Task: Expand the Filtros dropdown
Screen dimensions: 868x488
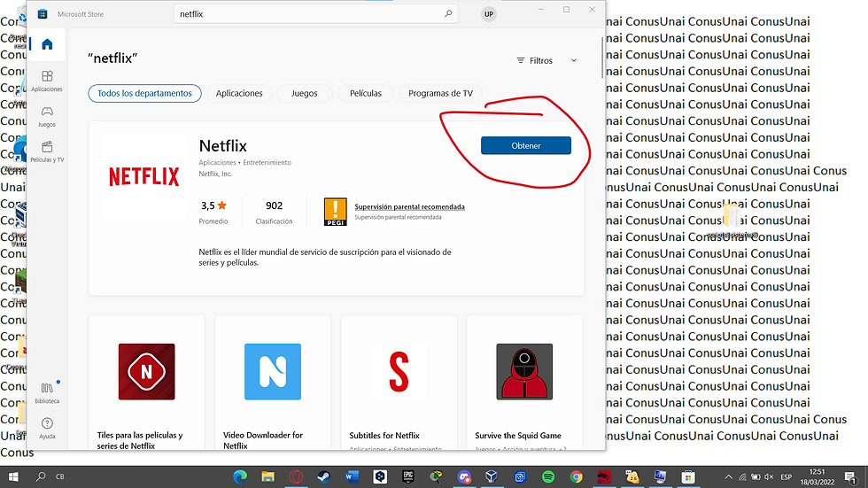Action: [547, 60]
